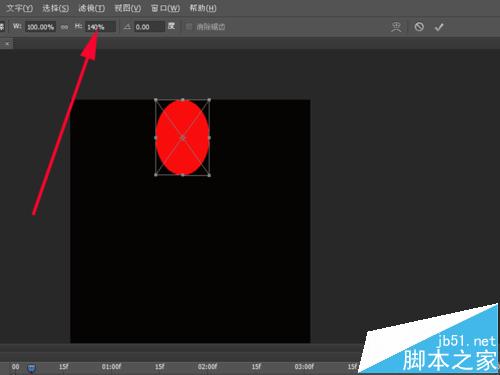Click the transform center reference point
Image resolution: width=500 pixels, height=375 pixels.
[182, 137]
